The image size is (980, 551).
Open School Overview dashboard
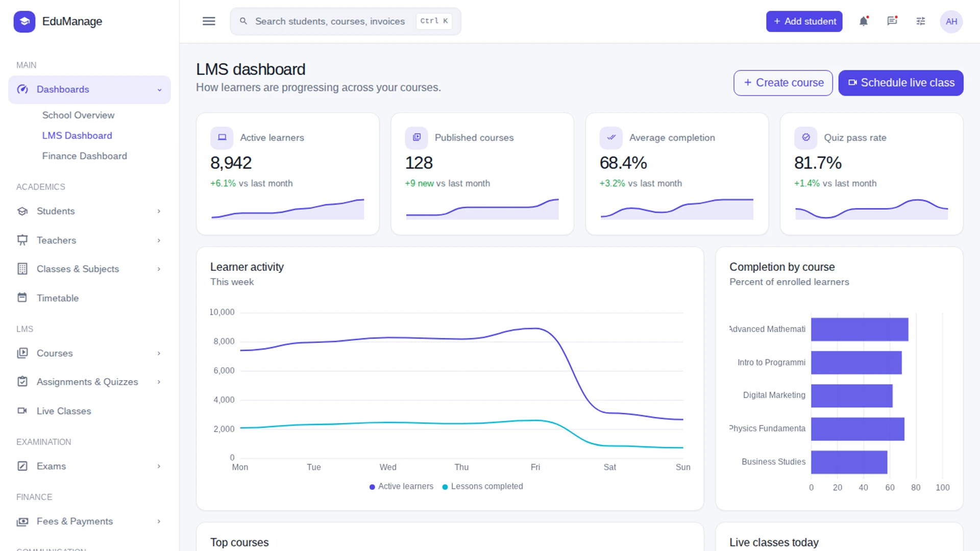78,115
